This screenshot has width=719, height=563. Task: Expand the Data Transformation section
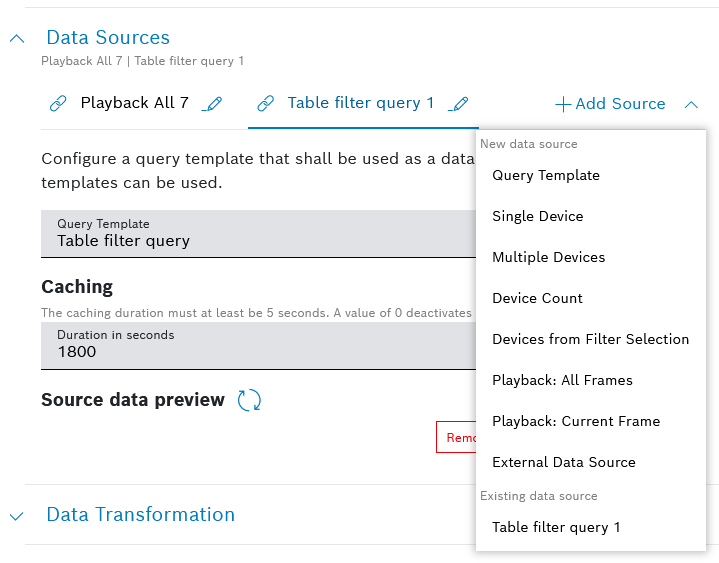pyautogui.click(x=17, y=516)
